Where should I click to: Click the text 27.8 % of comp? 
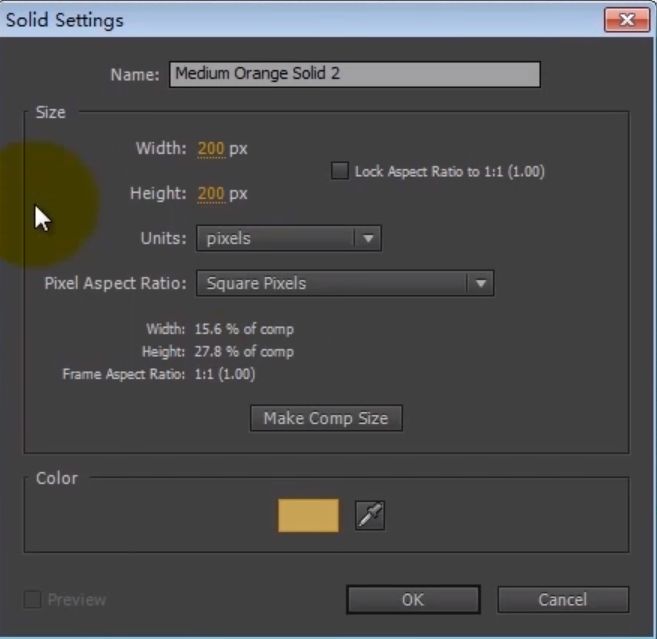[x=244, y=352]
